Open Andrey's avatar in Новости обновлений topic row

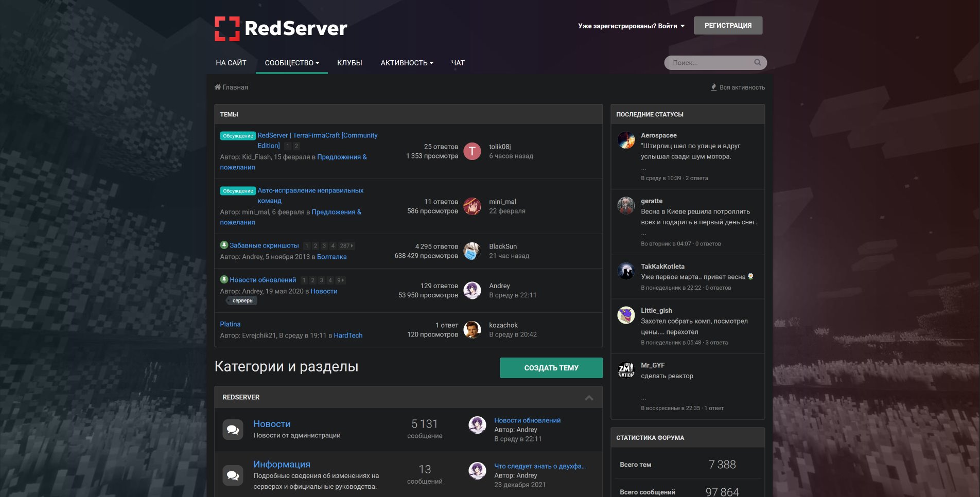472,290
